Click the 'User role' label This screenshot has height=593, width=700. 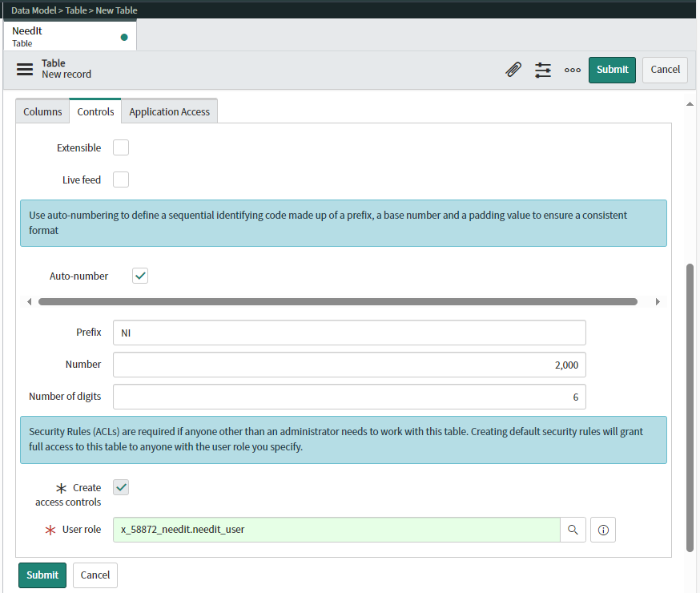click(82, 529)
